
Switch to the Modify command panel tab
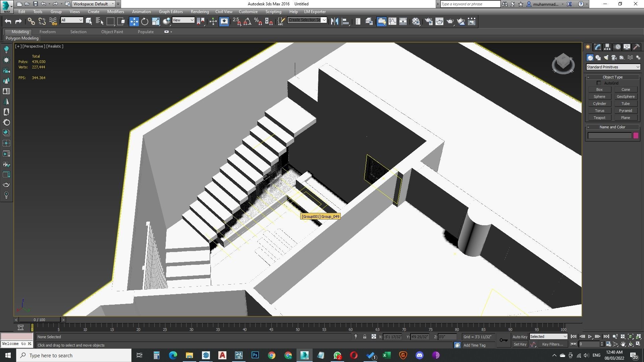[598, 47]
